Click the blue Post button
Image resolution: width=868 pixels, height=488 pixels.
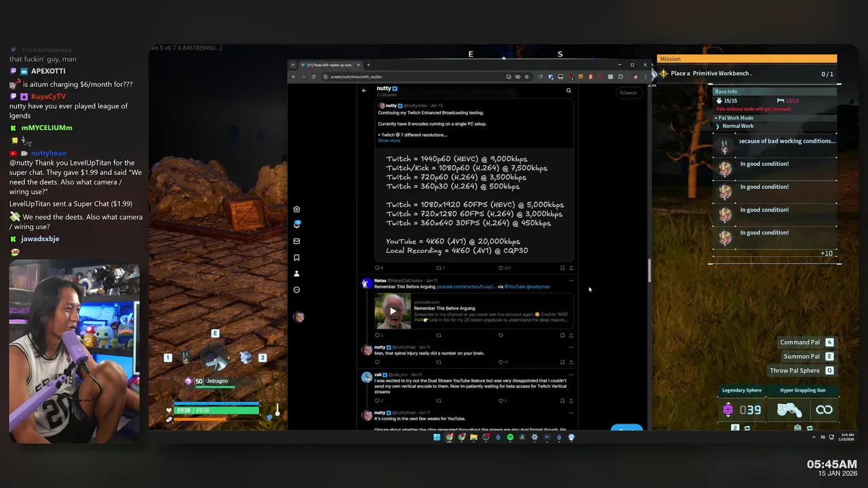pyautogui.click(x=627, y=428)
